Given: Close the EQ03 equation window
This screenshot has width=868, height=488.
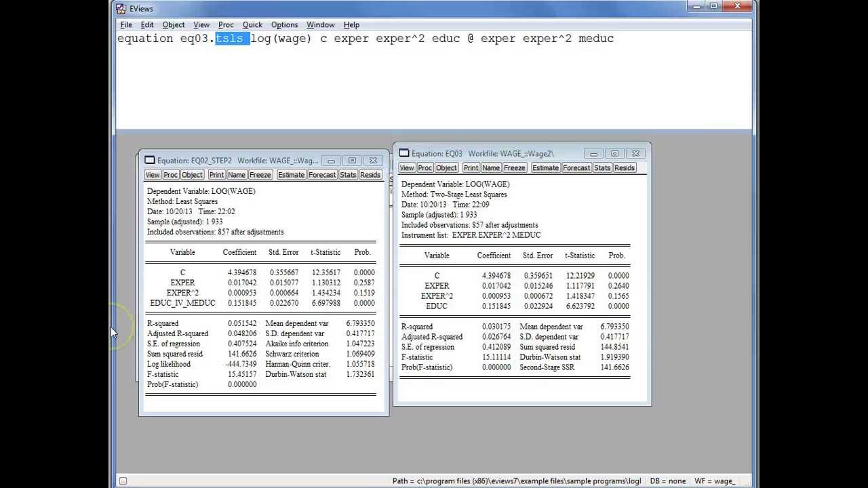Looking at the screenshot, I should click(x=635, y=153).
